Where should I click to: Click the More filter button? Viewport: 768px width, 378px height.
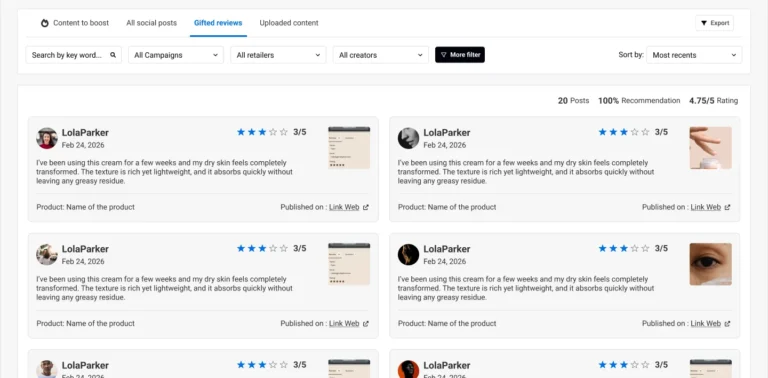[460, 55]
